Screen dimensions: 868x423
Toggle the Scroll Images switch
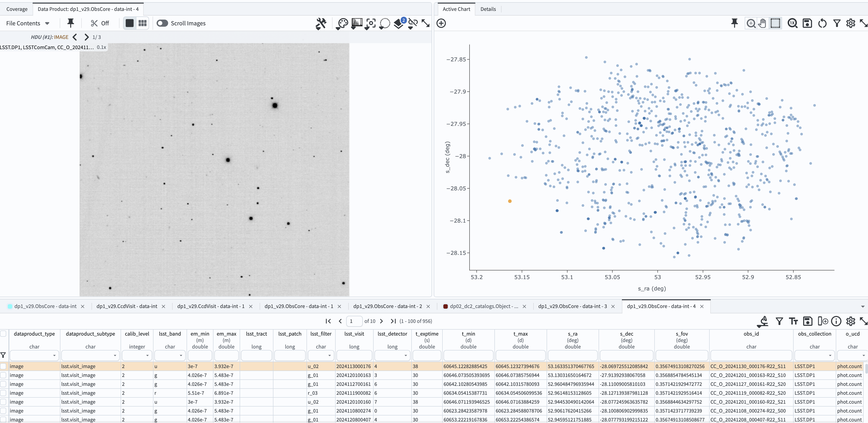click(x=162, y=23)
